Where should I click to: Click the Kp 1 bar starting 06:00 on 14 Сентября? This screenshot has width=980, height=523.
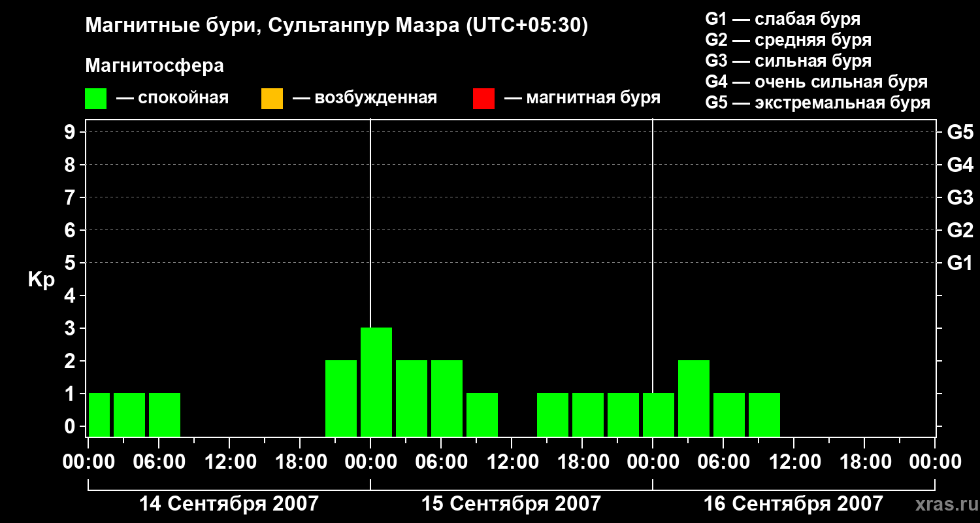[165, 414]
